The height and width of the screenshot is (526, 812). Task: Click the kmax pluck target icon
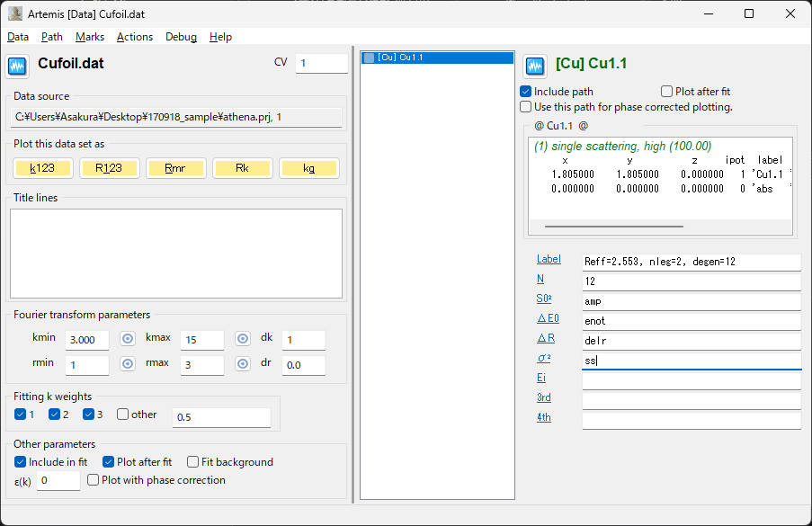click(243, 339)
